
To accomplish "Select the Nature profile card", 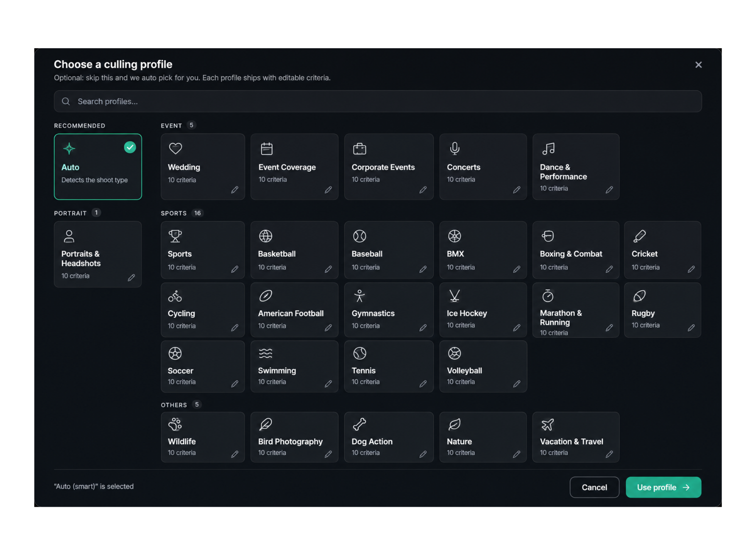I will pyautogui.click(x=483, y=437).
